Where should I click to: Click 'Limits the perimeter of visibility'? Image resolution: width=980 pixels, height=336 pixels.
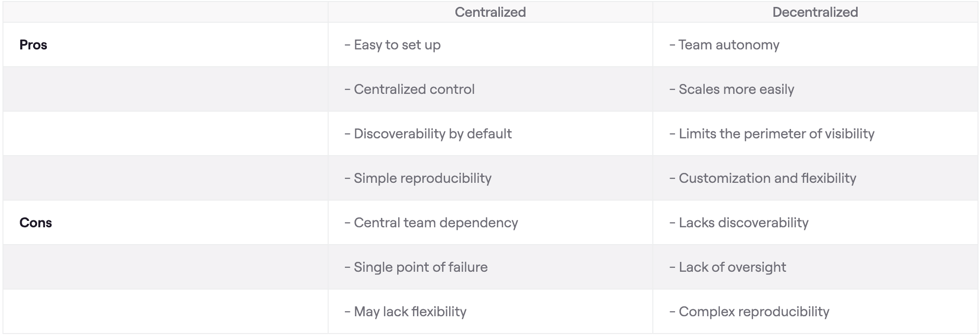coord(776,134)
